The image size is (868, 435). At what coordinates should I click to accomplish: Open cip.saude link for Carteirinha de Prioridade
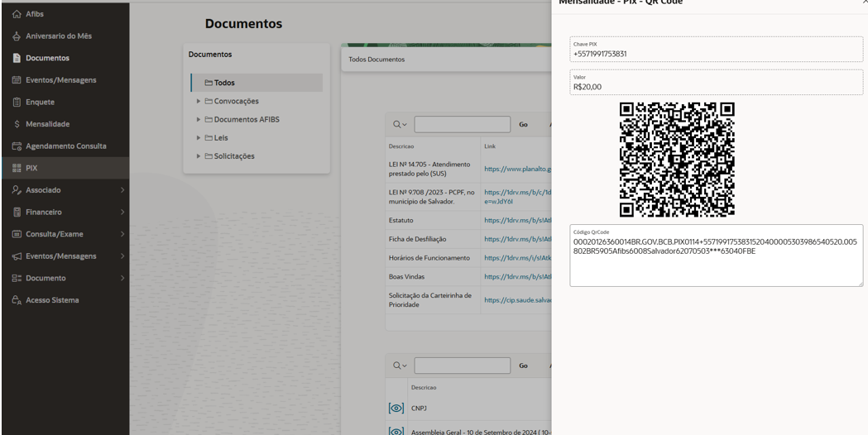518,300
